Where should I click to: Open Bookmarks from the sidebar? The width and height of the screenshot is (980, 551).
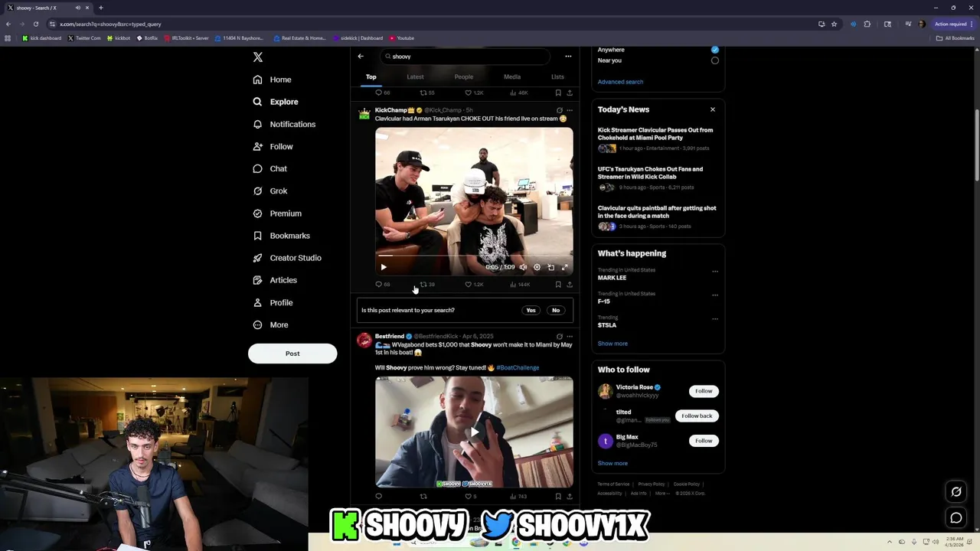[281, 236]
